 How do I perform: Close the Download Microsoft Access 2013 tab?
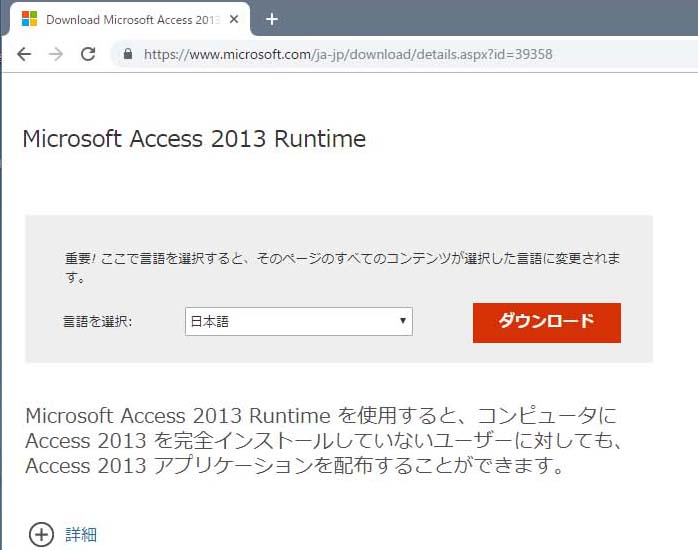coord(234,19)
